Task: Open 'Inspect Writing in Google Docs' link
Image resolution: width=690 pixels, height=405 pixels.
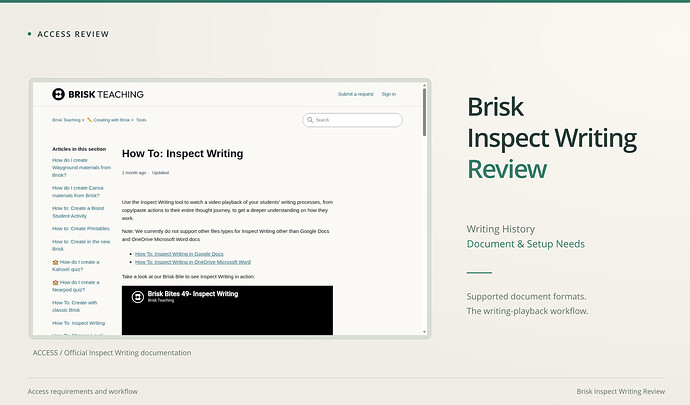Action: tap(179, 254)
